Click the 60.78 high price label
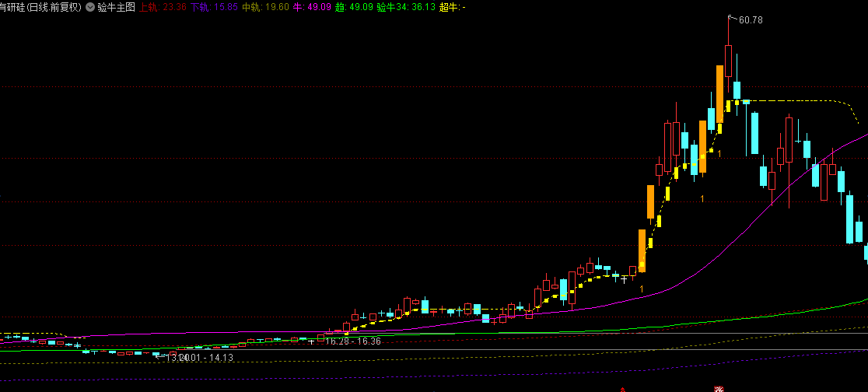Image resolution: width=868 pixels, height=392 pixels. tap(751, 20)
